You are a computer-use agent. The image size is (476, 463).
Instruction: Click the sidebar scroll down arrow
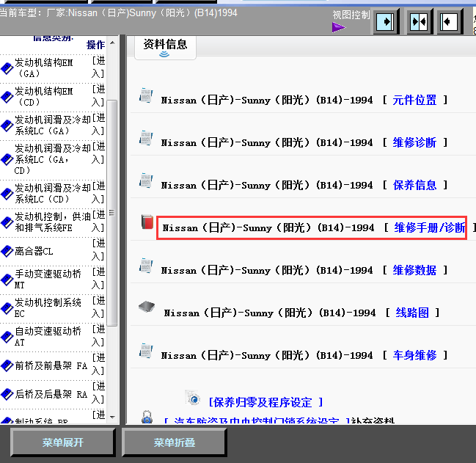[x=112, y=418]
